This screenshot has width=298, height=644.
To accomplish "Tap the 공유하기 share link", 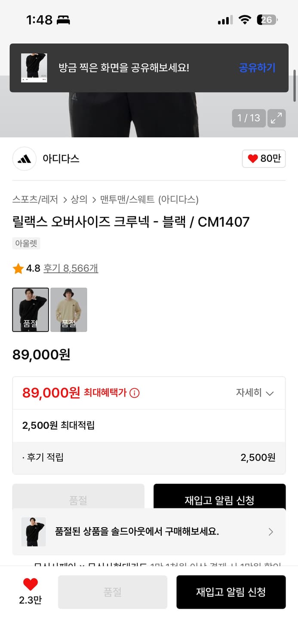I will click(257, 68).
